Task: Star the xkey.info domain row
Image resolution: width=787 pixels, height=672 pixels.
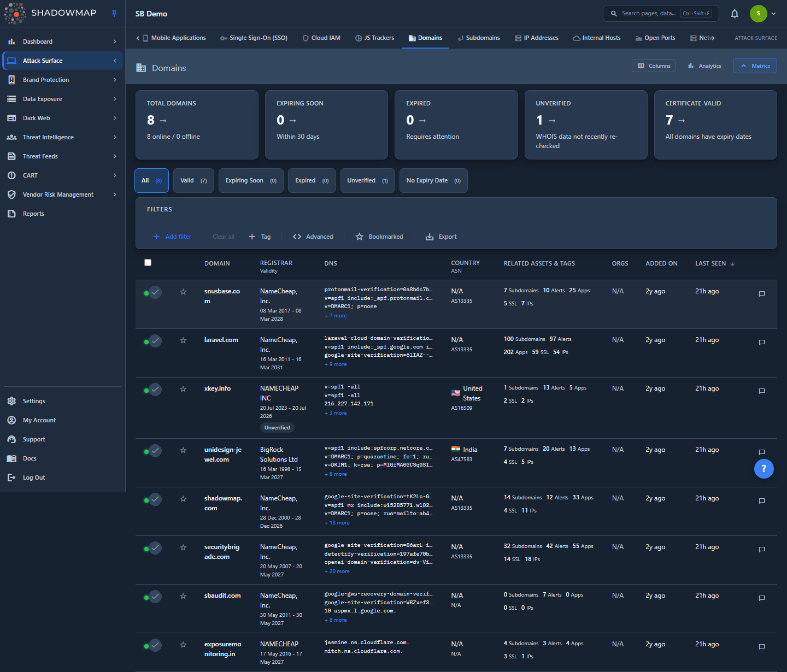Action: 183,389
